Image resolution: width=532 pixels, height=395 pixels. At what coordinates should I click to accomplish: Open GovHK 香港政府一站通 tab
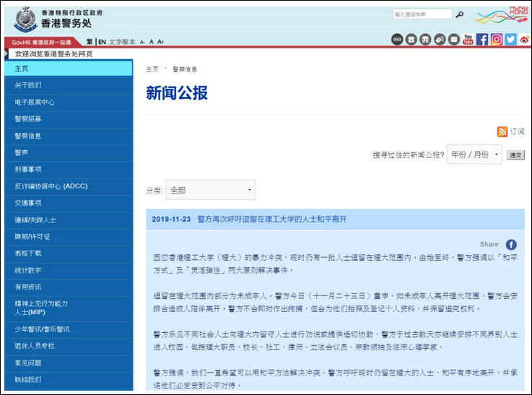point(41,43)
